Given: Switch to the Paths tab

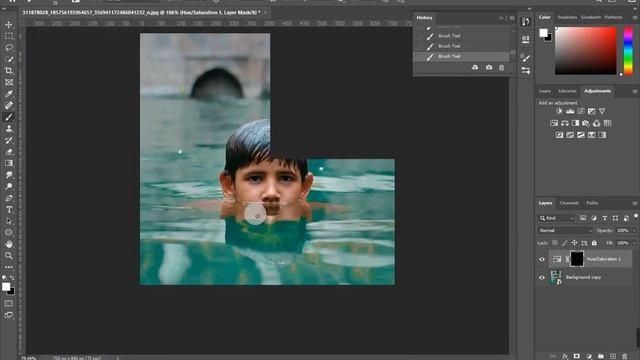Looking at the screenshot, I should click(592, 203).
